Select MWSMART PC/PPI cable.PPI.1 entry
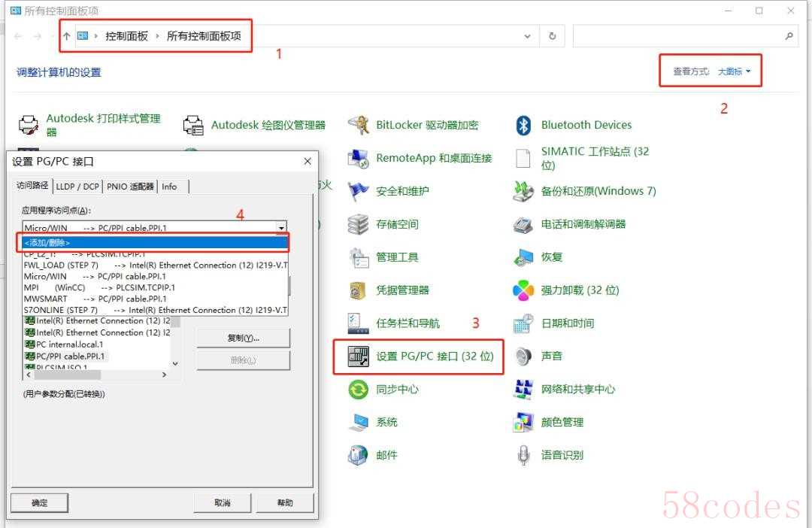The height and width of the screenshot is (528, 812). pos(155,299)
